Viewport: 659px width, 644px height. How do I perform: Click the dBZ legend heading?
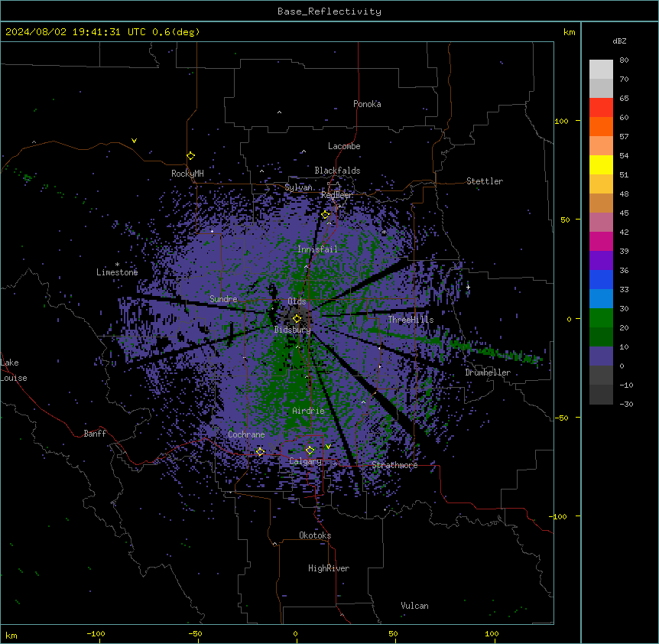click(619, 41)
